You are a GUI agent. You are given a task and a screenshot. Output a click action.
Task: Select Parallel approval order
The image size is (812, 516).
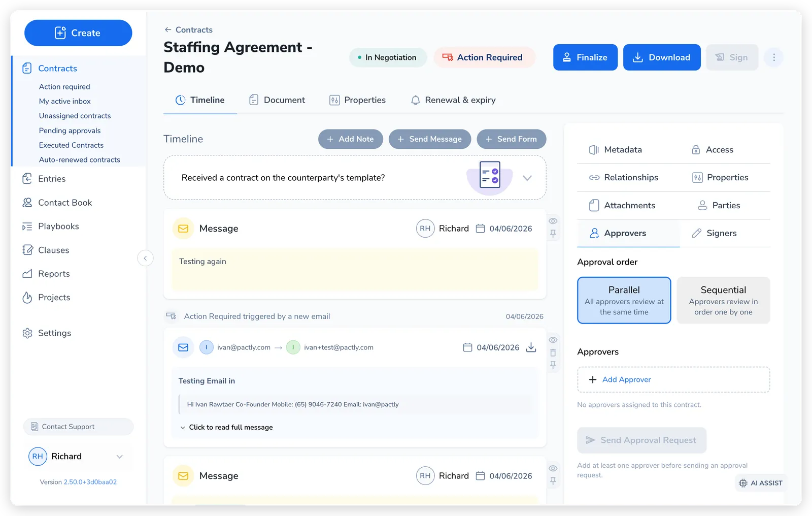624,301
